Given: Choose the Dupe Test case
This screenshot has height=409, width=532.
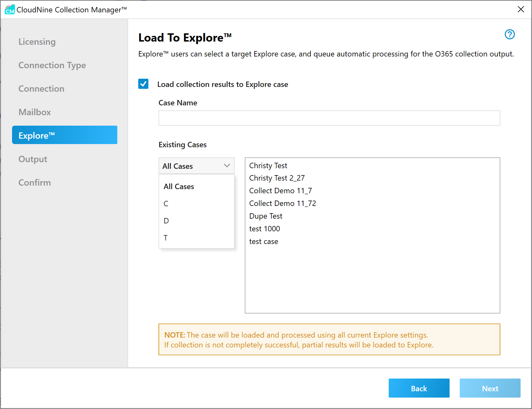Looking at the screenshot, I should point(266,216).
